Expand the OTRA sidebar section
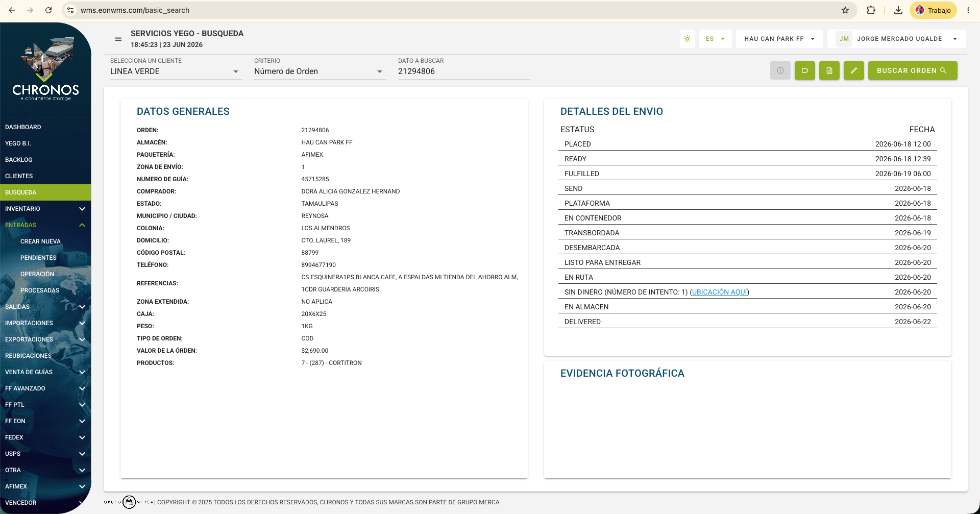This screenshot has width=980, height=514. 45,470
